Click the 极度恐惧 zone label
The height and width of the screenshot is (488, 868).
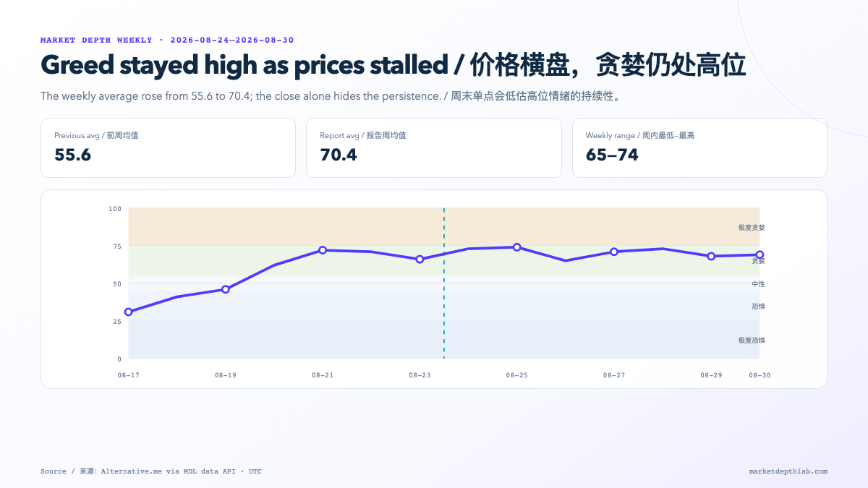point(752,340)
